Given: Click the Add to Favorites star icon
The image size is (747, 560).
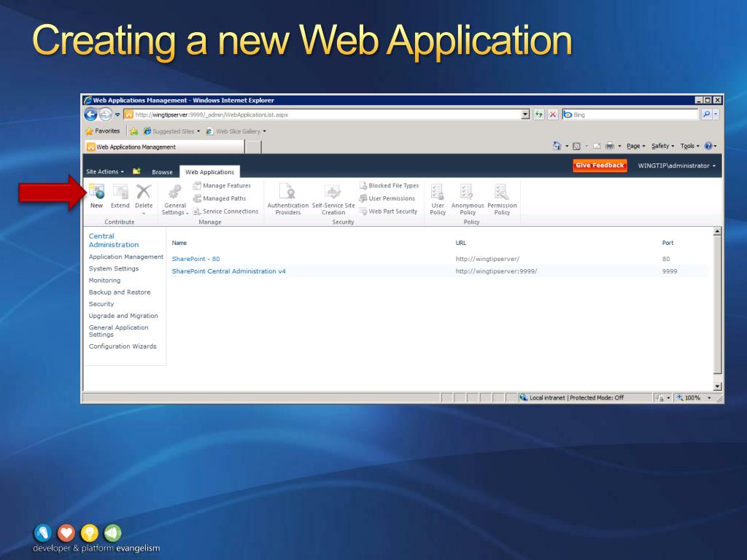Looking at the screenshot, I should click(x=134, y=131).
